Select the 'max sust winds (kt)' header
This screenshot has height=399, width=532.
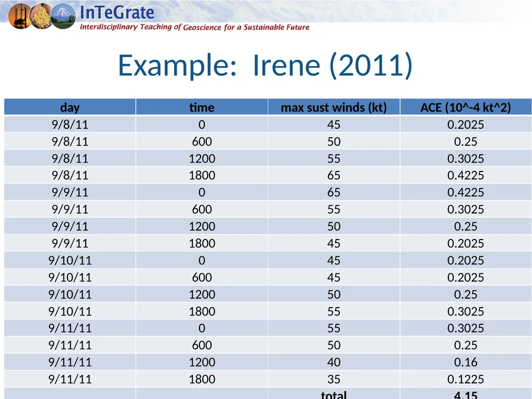click(x=334, y=107)
